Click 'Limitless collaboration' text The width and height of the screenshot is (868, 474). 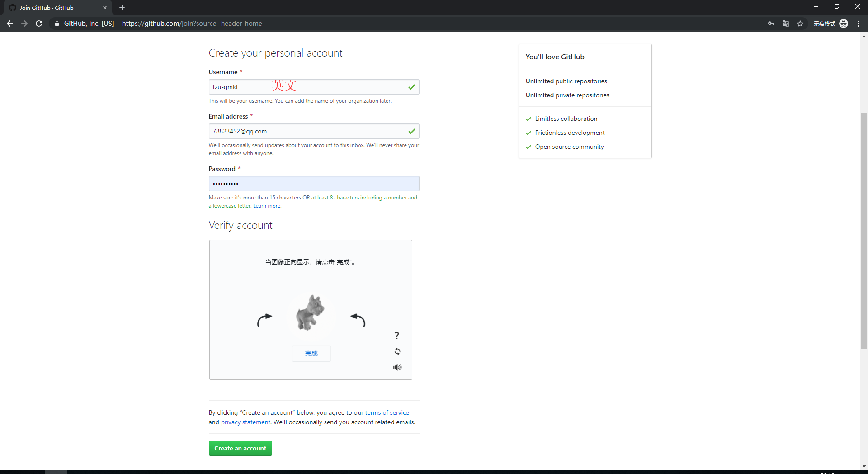(566, 118)
